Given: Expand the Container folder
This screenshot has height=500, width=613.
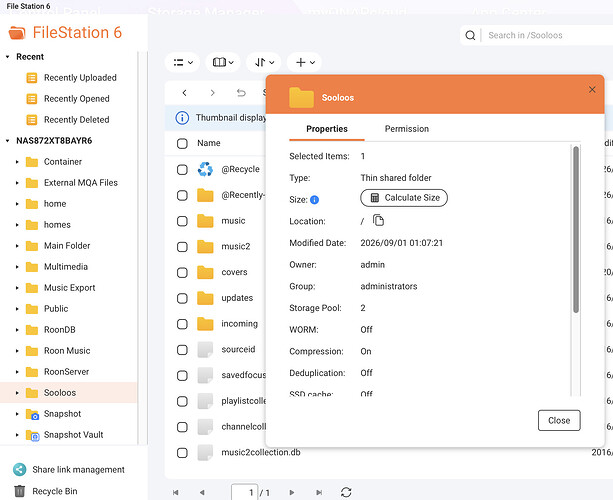Looking at the screenshot, I should (x=17, y=162).
